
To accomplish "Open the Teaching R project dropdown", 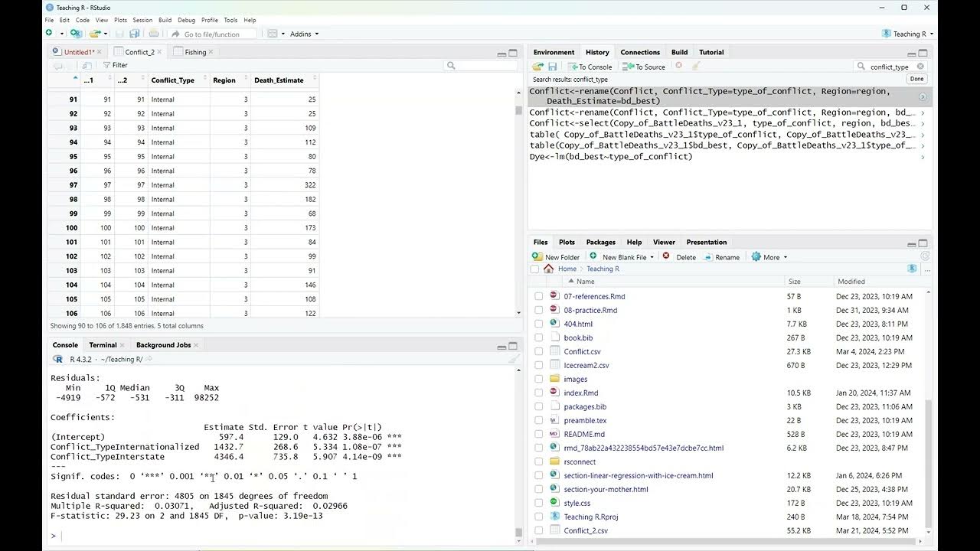I will tap(907, 34).
